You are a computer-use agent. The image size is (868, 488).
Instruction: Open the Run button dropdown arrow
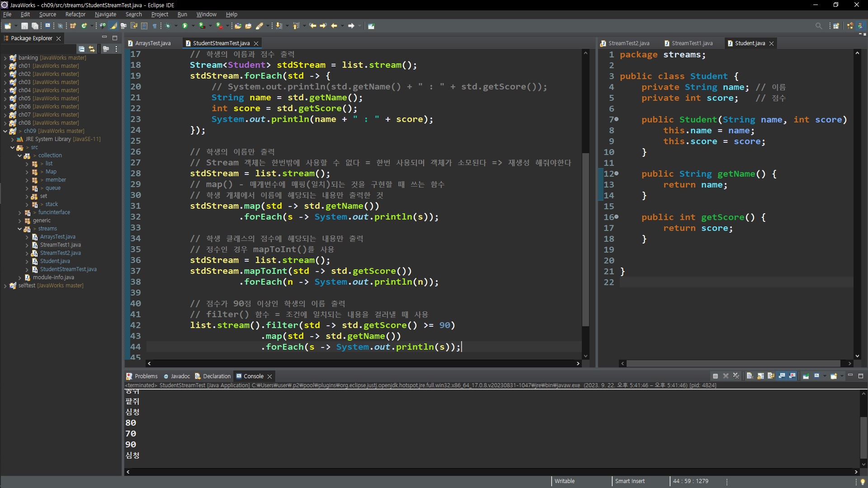point(193,26)
